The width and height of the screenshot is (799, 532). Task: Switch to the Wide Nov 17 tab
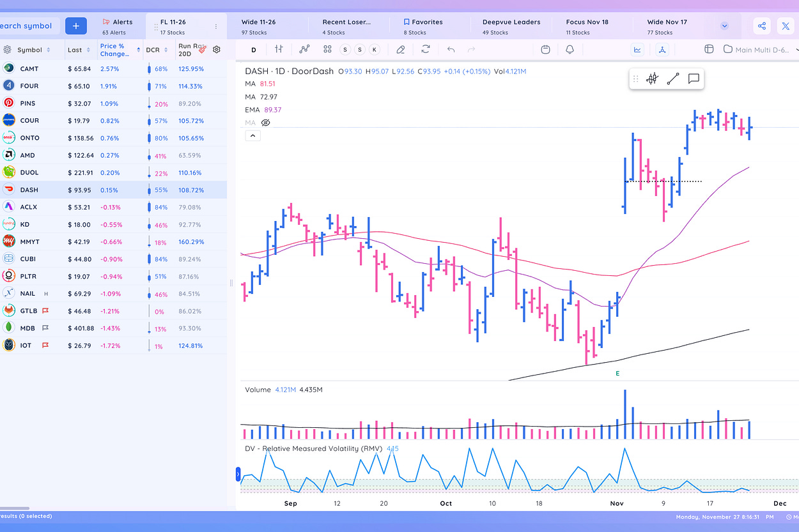pos(667,26)
